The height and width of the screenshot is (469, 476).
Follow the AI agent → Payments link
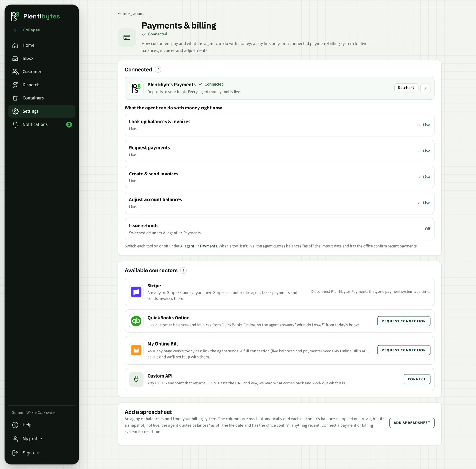(x=199, y=246)
